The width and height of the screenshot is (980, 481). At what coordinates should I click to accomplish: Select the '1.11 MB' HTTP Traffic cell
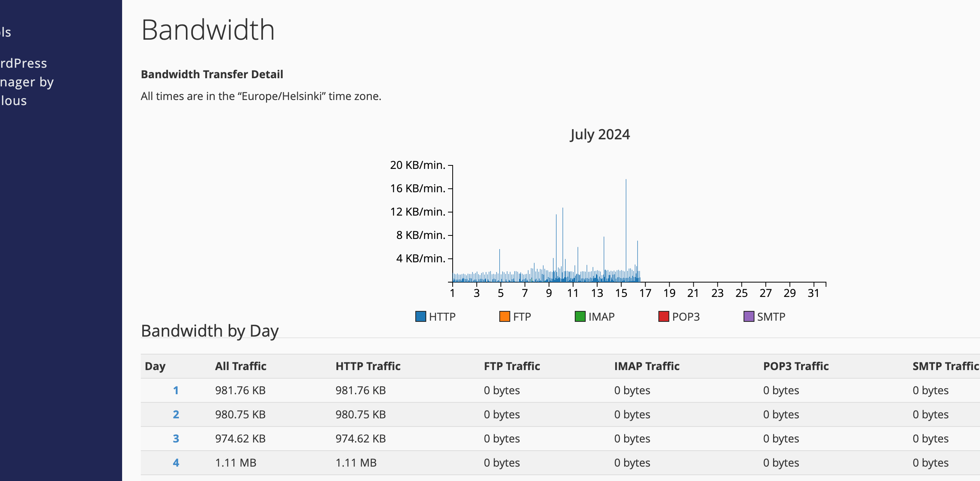point(356,463)
